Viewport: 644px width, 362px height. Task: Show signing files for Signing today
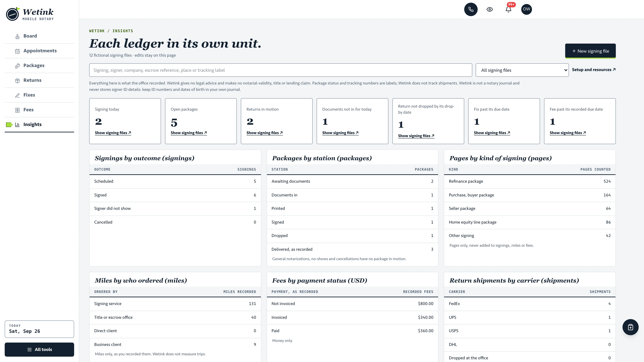click(113, 133)
